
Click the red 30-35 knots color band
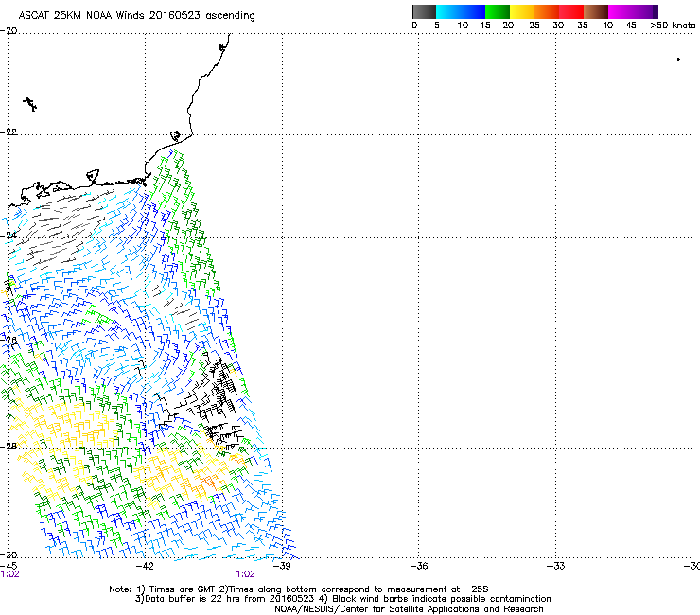tap(571, 11)
